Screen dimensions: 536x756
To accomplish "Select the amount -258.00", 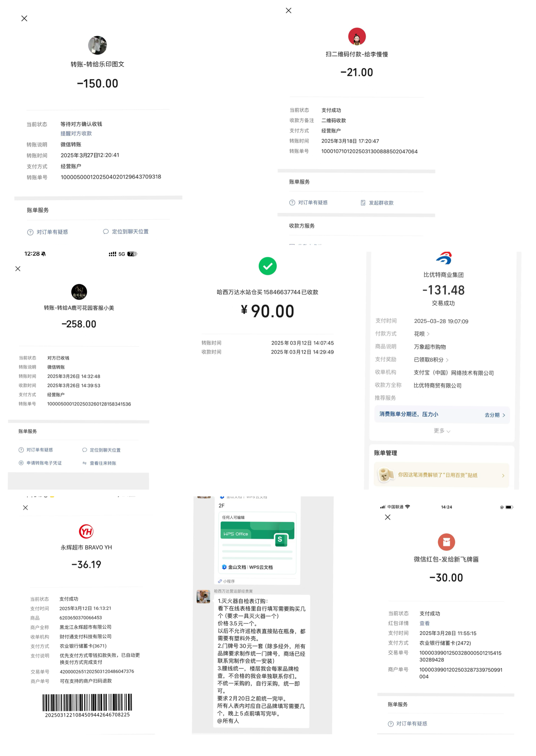I will (79, 324).
